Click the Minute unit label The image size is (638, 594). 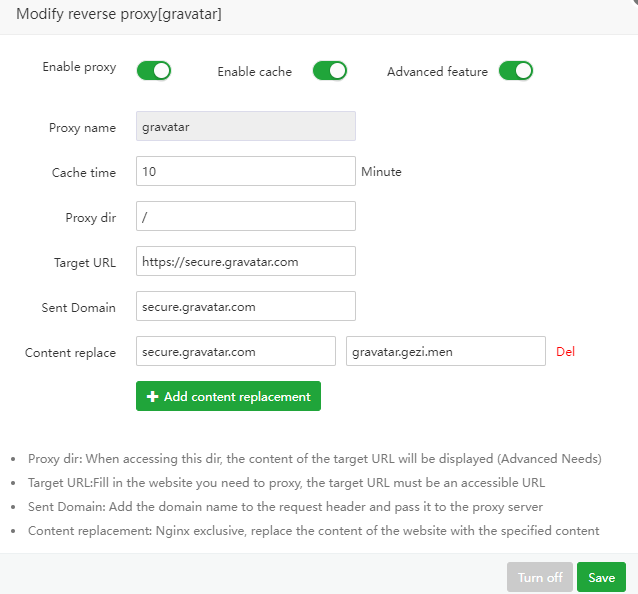[x=381, y=172]
